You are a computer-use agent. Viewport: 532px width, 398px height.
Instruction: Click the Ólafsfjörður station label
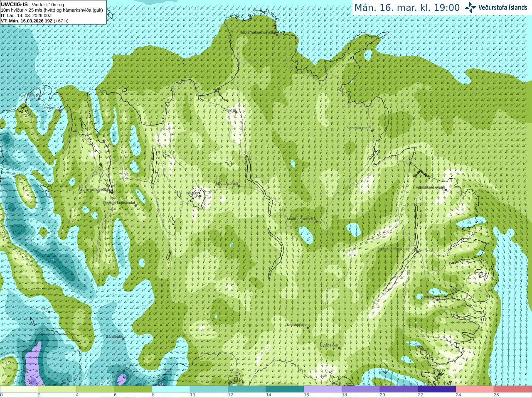49,108
